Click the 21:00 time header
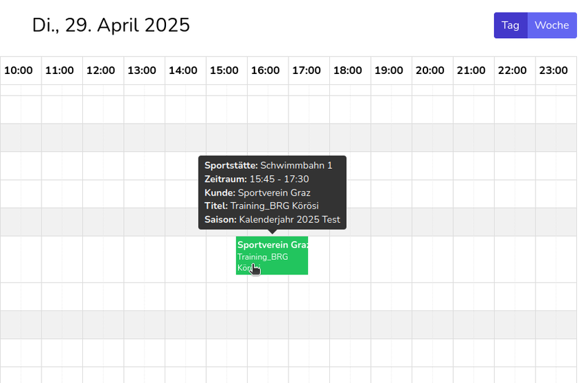Screen dimensions: 588x383 (471, 71)
